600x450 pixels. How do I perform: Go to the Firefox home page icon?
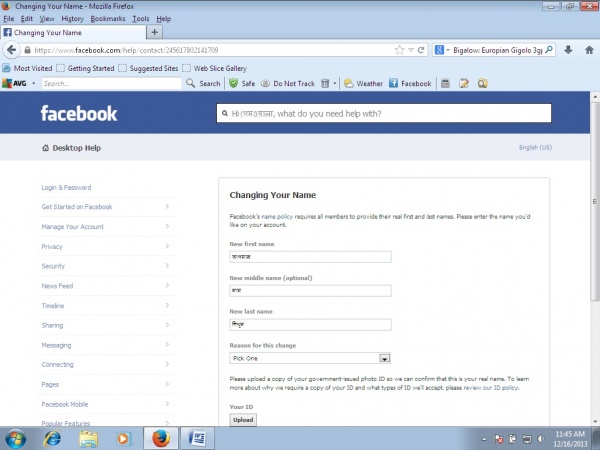(x=589, y=50)
